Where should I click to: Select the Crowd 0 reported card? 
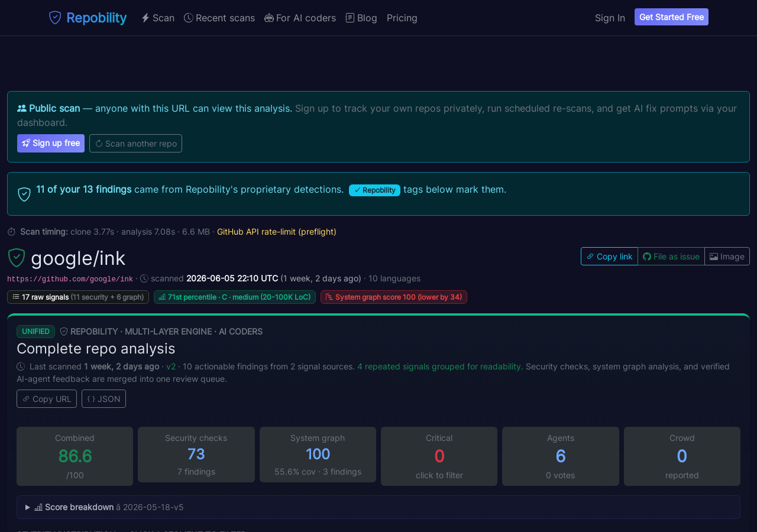pyautogui.click(x=682, y=456)
